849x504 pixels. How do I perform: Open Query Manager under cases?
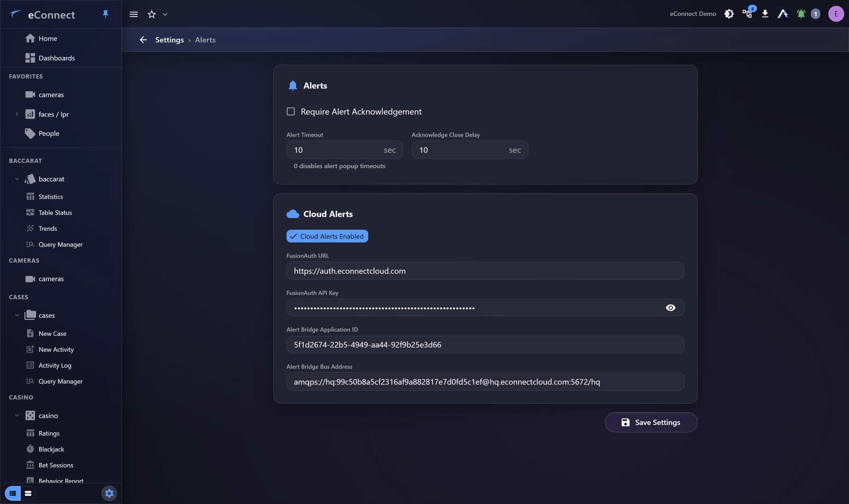click(x=61, y=381)
